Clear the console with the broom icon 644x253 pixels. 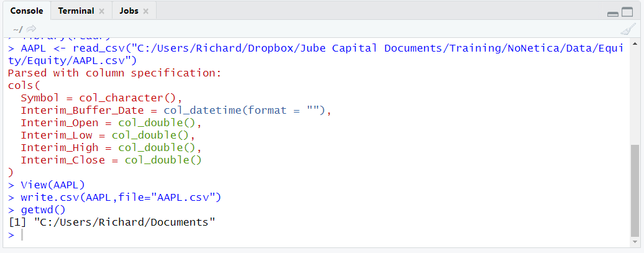(628, 29)
